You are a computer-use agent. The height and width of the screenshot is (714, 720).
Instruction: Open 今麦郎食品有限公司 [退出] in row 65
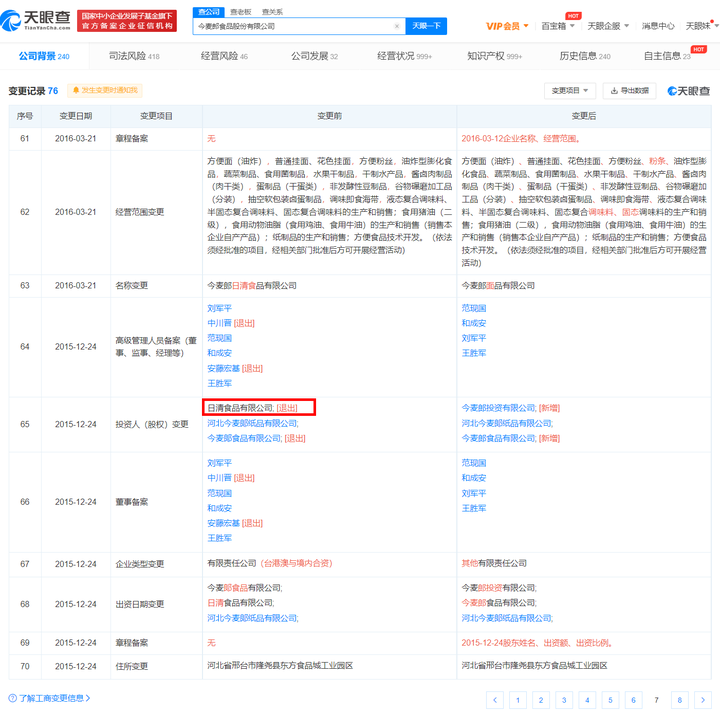[256, 438]
